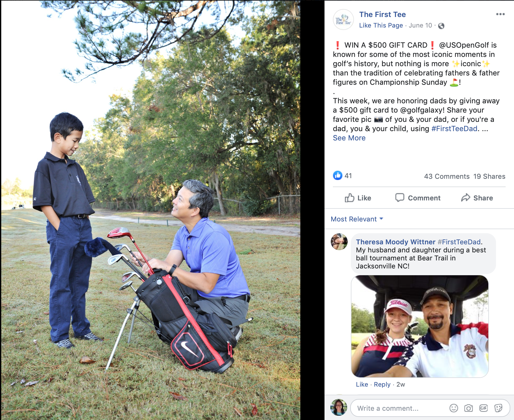The height and width of the screenshot is (420, 514).
Task: Open the sticker picker icon
Action: click(498, 408)
